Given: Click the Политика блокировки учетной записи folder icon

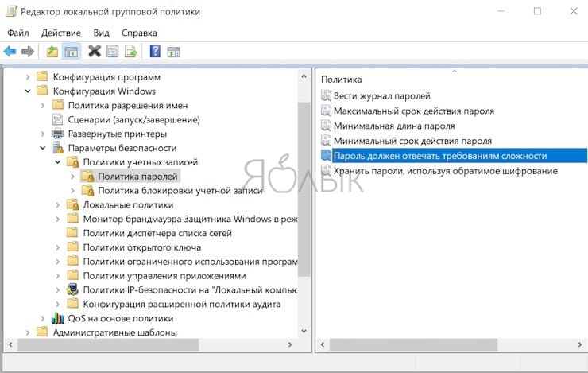Looking at the screenshot, I should [x=87, y=191].
